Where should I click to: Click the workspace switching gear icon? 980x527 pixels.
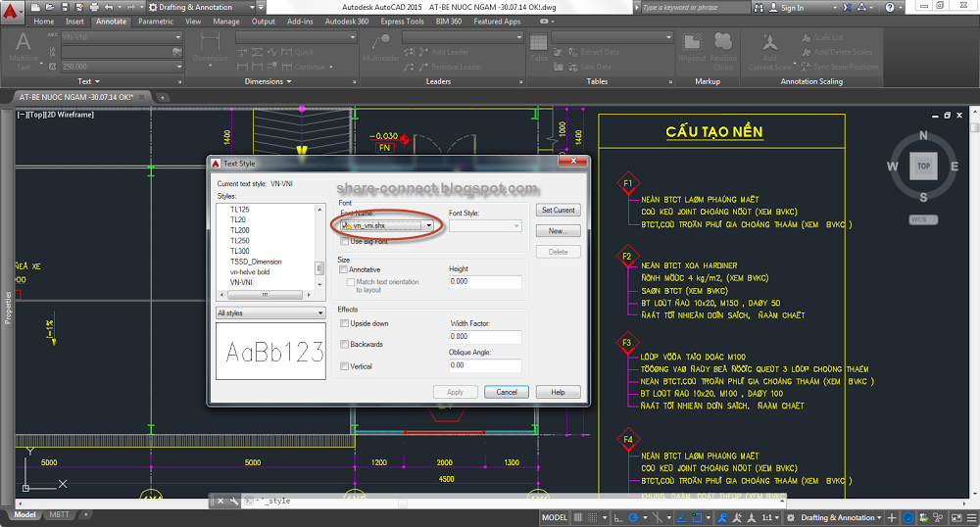pyautogui.click(x=791, y=517)
